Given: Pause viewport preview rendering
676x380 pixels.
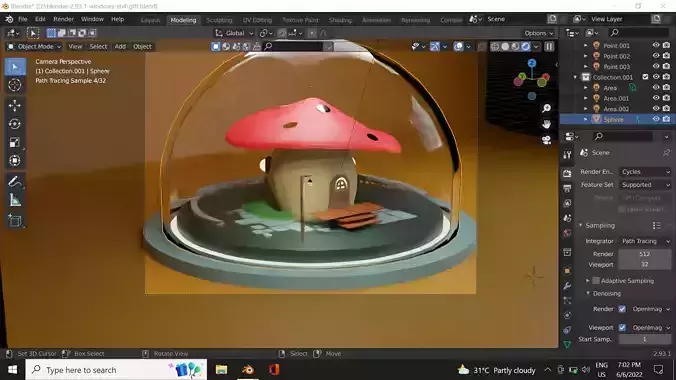Looking at the screenshot, I should [x=549, y=47].
